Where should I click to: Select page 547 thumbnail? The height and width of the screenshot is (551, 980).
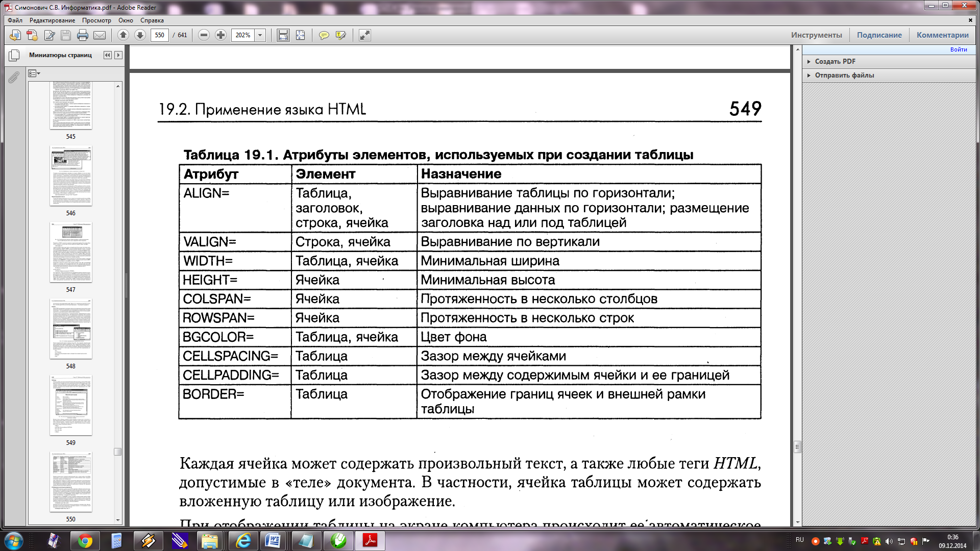point(71,252)
